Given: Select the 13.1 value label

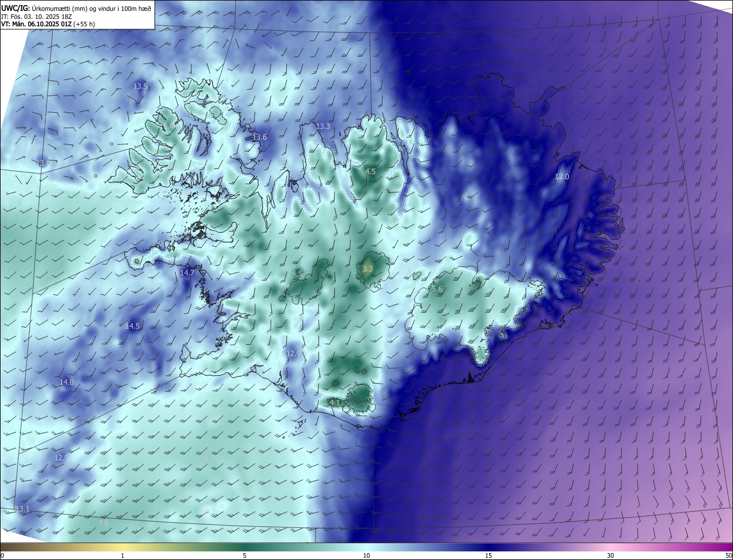Looking at the screenshot, I should point(22,509).
